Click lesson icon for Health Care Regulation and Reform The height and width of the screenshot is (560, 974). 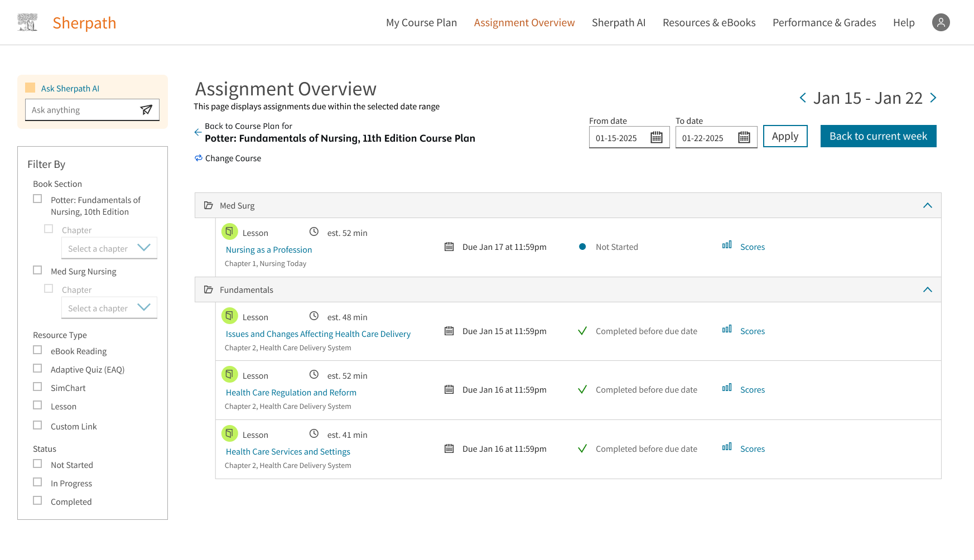229,374
